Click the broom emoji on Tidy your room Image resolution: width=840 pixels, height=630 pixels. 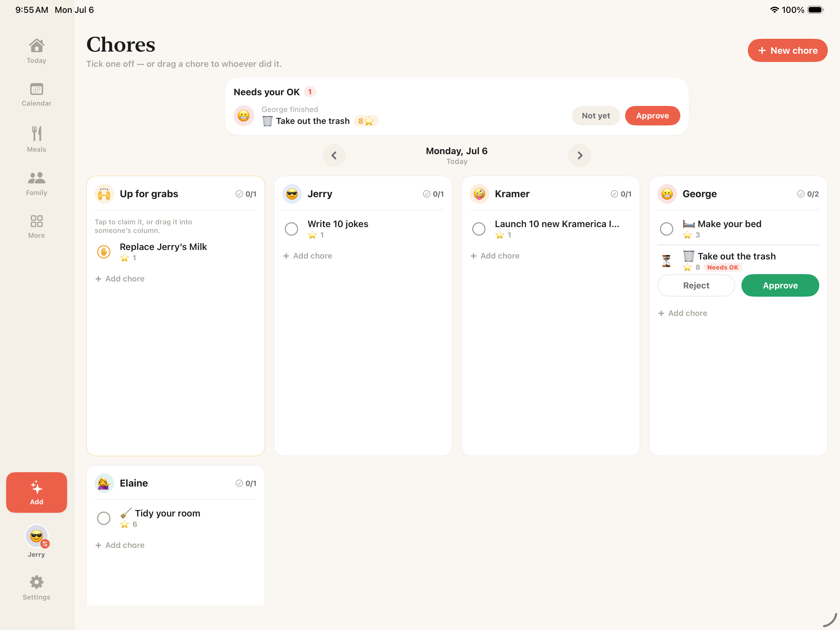[126, 513]
